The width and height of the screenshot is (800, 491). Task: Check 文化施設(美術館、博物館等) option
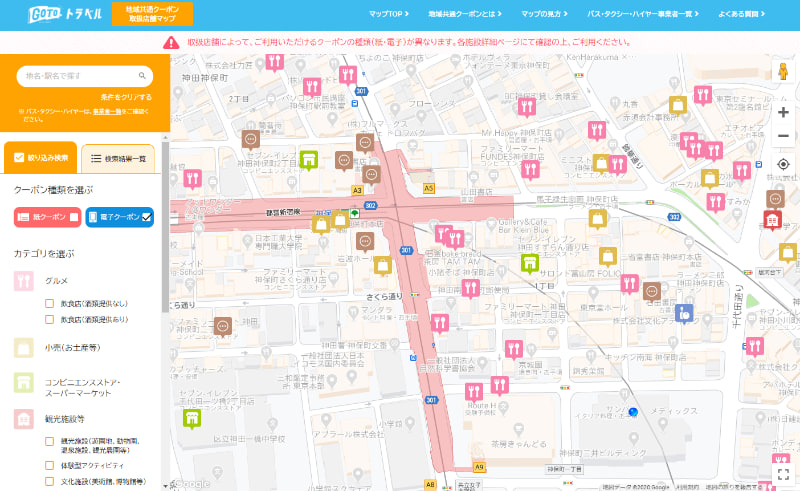tap(49, 481)
